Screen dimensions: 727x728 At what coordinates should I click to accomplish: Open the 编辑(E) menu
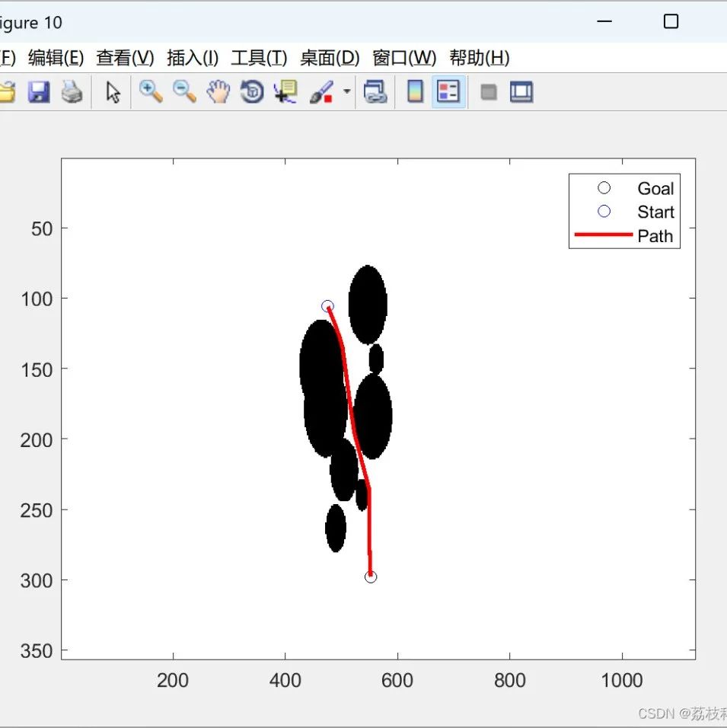pyautogui.click(x=56, y=58)
